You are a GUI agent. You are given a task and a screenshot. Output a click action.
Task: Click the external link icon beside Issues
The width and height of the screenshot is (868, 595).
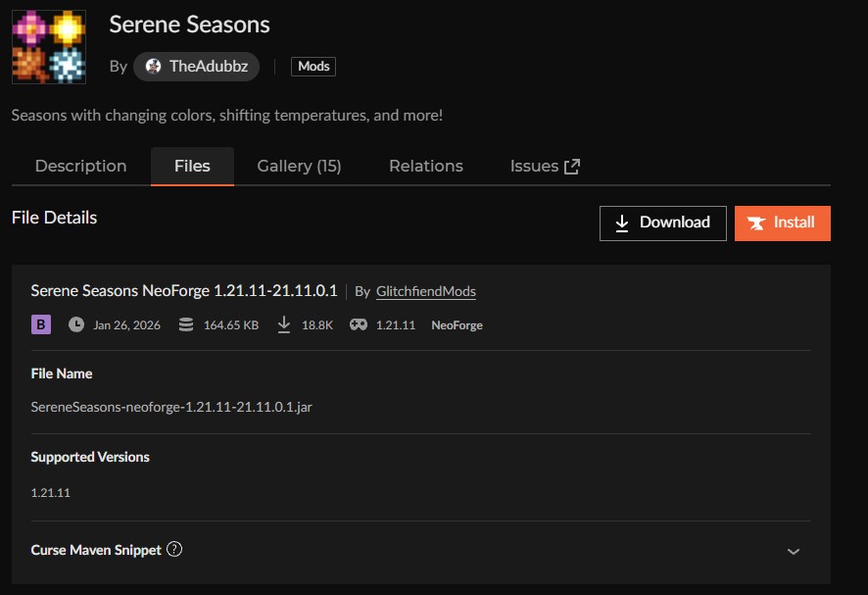tap(572, 167)
